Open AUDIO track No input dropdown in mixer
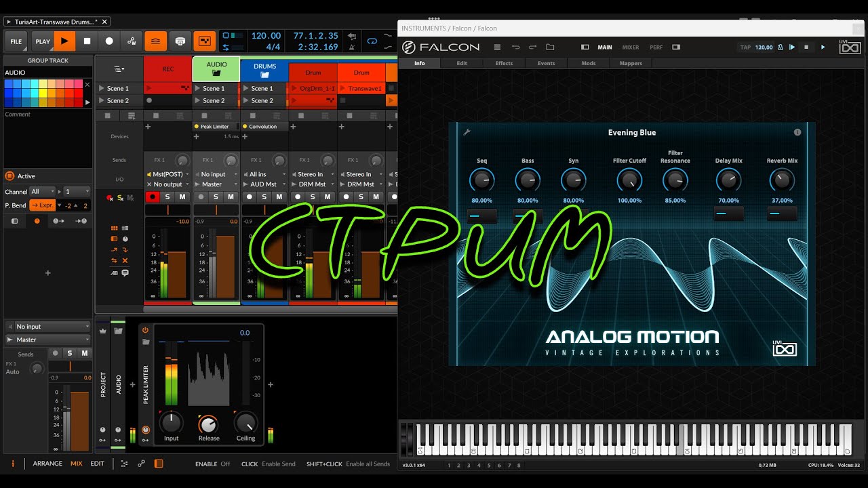This screenshot has width=868, height=488. 216,174
